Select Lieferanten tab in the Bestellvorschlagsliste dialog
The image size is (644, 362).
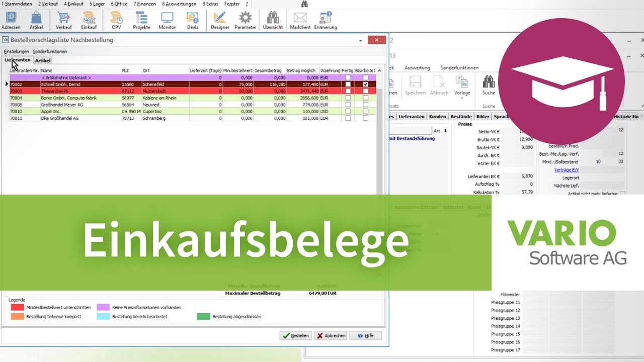click(18, 60)
